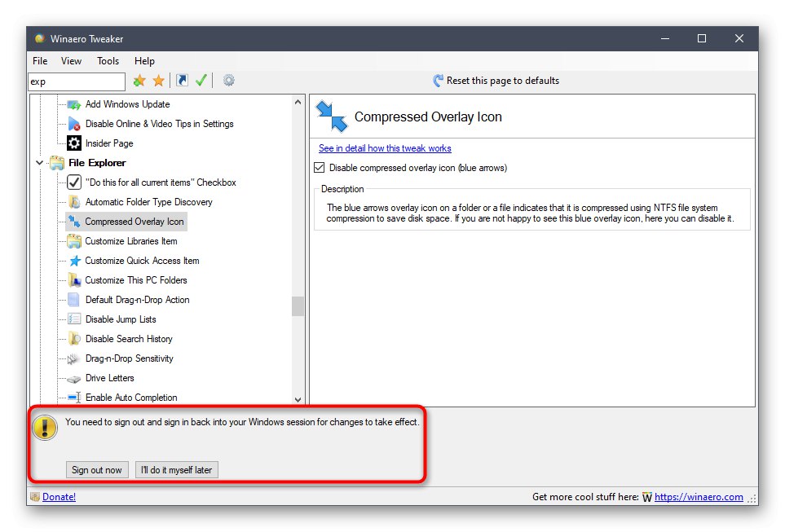The width and height of the screenshot is (785, 532).
Task: Click the Disable Jump Lists icon
Action: point(74,319)
